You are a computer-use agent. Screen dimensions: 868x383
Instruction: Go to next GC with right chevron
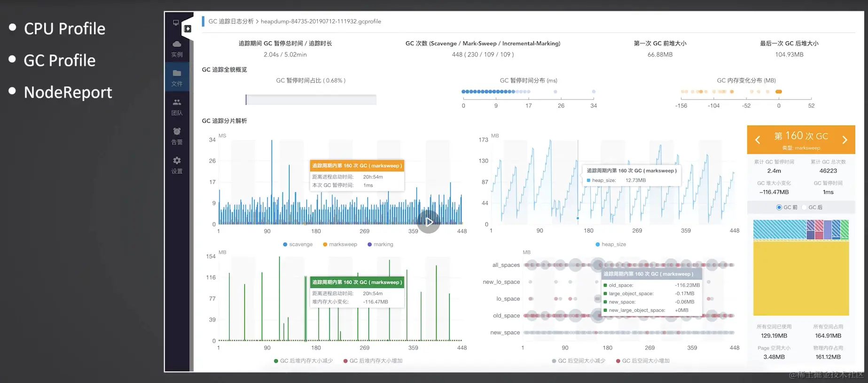(x=845, y=140)
